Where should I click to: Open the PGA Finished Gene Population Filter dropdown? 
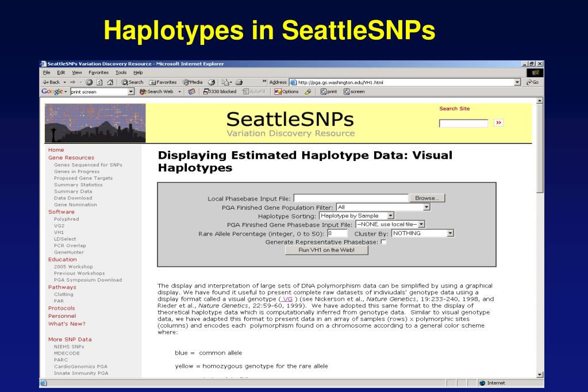coord(426,207)
